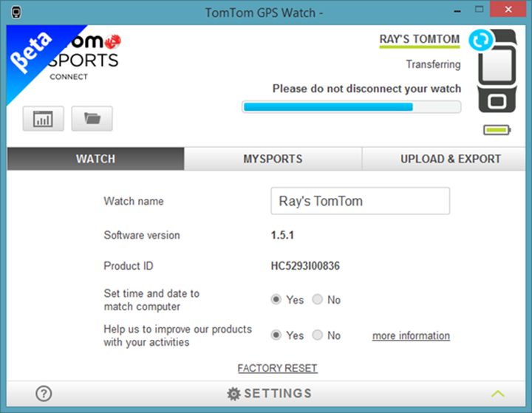Click the TomTom GPS Watch window title
Viewport: 532px width, 413px height.
tap(264, 13)
